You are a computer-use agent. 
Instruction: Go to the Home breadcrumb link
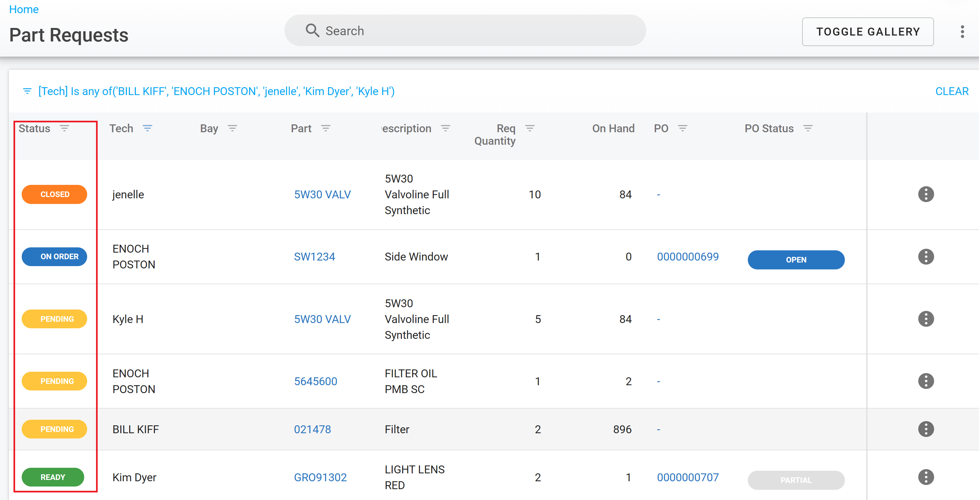click(x=24, y=9)
